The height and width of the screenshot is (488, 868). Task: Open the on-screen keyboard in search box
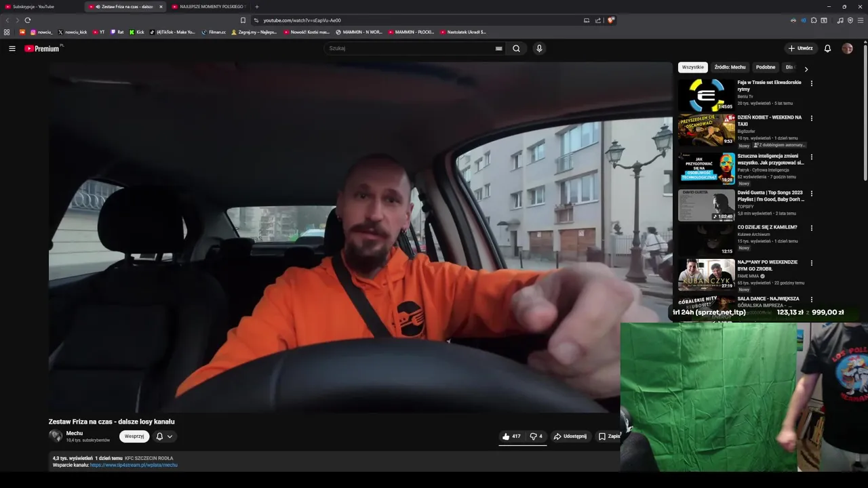coord(498,49)
